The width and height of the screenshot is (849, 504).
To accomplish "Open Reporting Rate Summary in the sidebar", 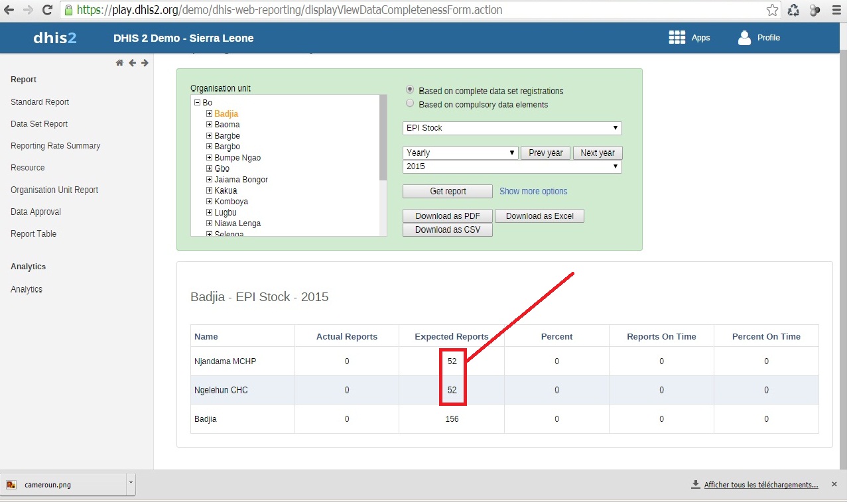I will click(x=55, y=146).
